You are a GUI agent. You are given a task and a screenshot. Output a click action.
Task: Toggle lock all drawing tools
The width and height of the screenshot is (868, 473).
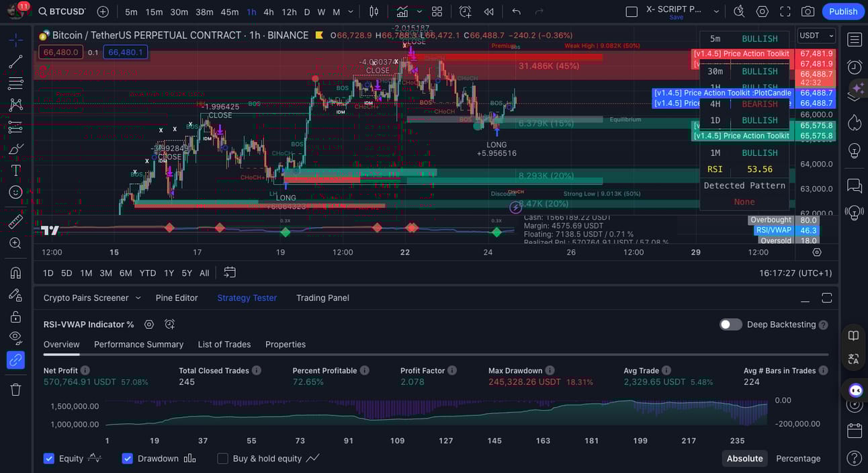tap(15, 316)
